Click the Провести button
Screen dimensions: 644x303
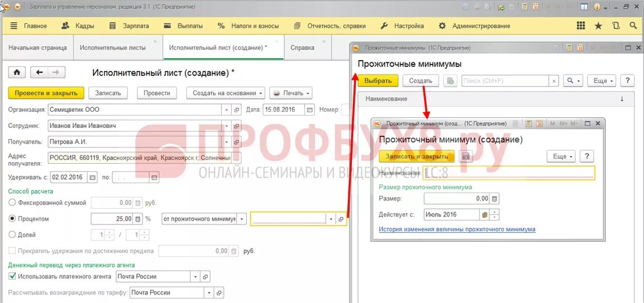click(157, 93)
